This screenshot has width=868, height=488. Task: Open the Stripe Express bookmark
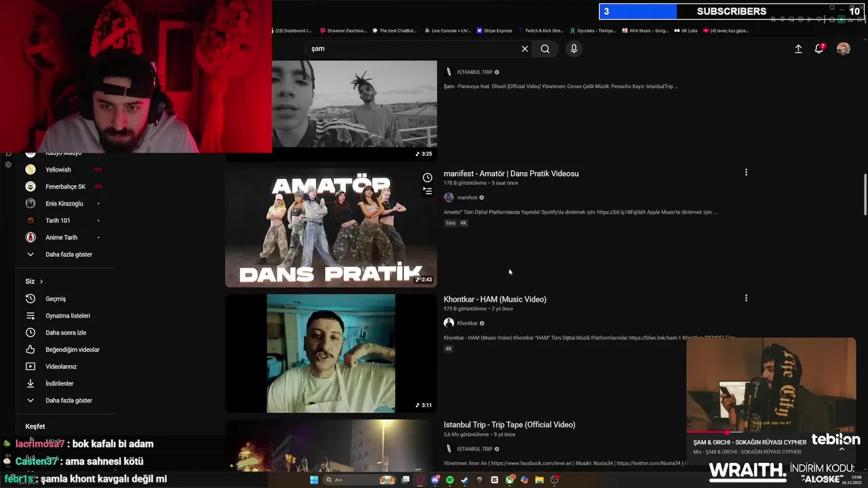pos(494,30)
